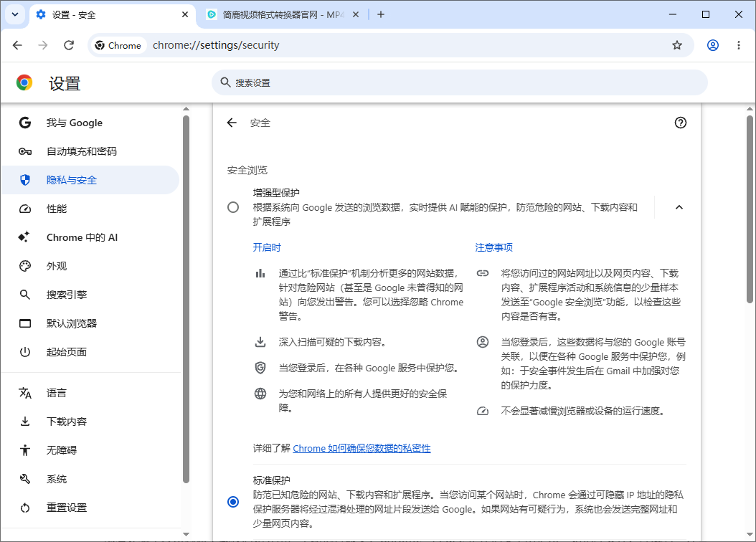Screen dimensions: 756x542
Task: Open 自动填充和密码 settings section
Action: (90, 151)
